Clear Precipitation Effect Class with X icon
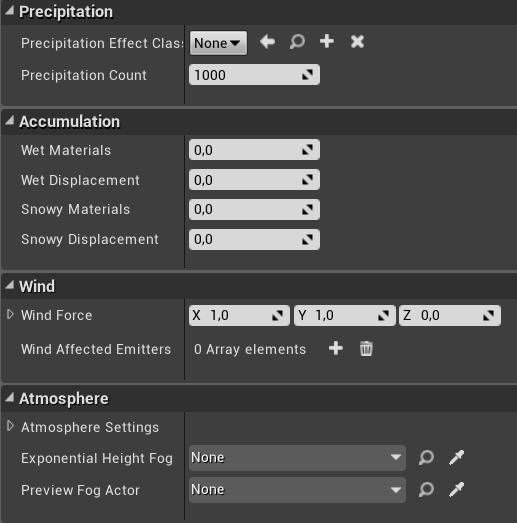 (x=357, y=42)
